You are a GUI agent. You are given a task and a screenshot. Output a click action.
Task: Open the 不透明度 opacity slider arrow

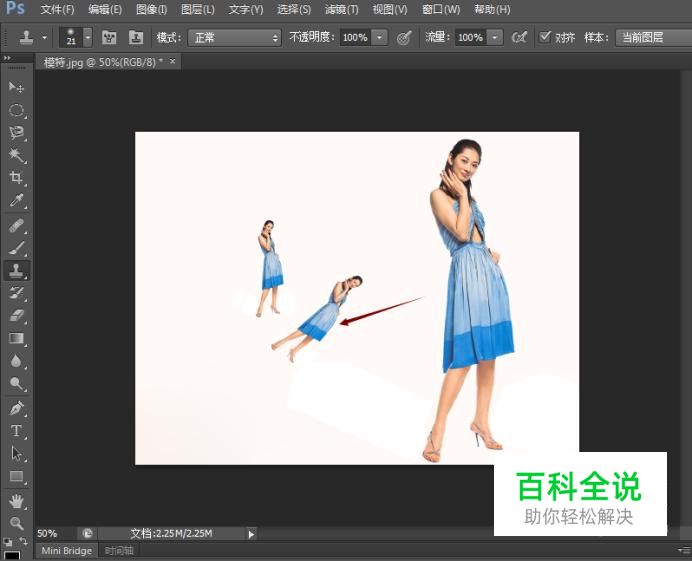(380, 38)
